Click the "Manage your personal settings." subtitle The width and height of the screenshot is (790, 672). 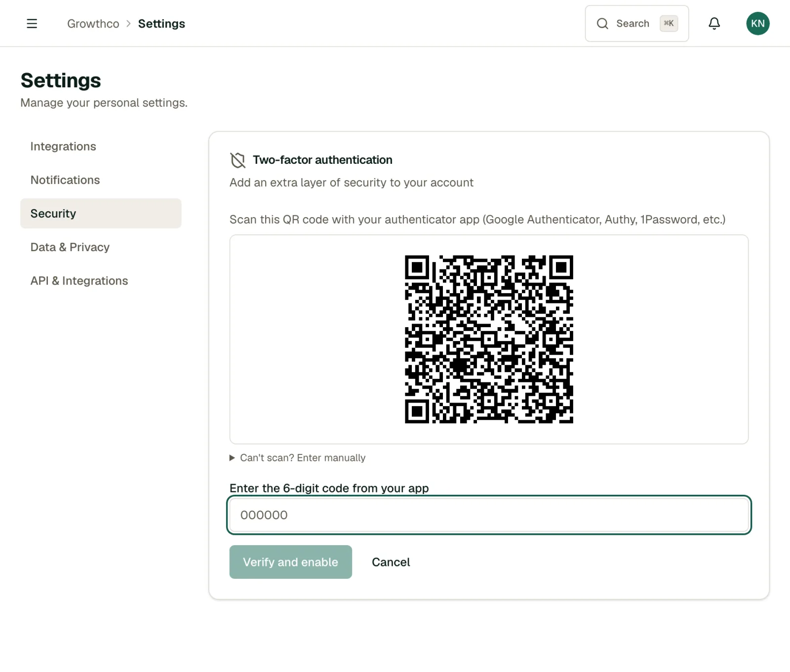(x=104, y=103)
